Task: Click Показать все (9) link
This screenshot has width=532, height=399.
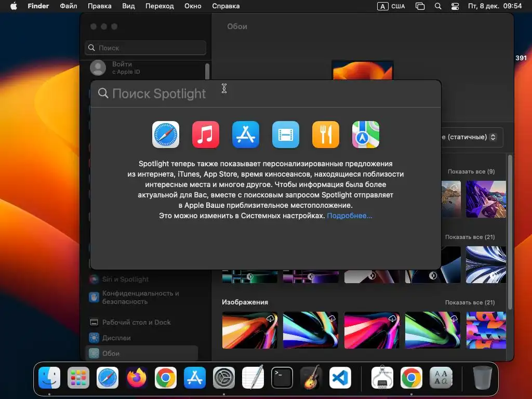Action: [x=471, y=171]
